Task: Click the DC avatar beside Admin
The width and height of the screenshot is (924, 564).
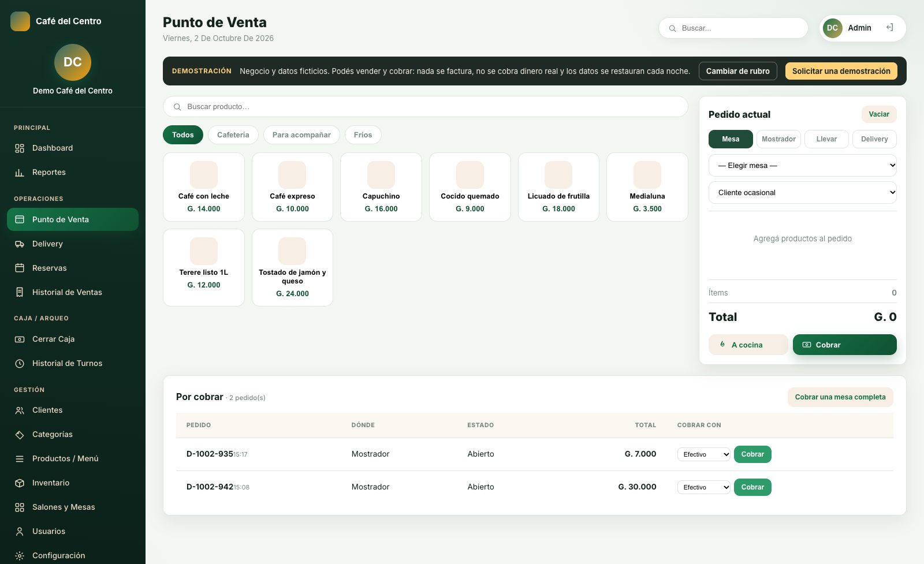Action: click(x=833, y=28)
